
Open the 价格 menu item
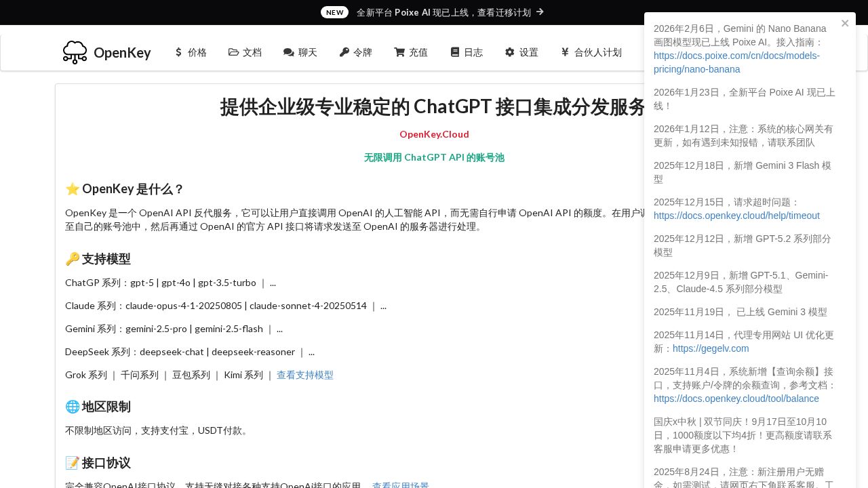[x=191, y=52]
